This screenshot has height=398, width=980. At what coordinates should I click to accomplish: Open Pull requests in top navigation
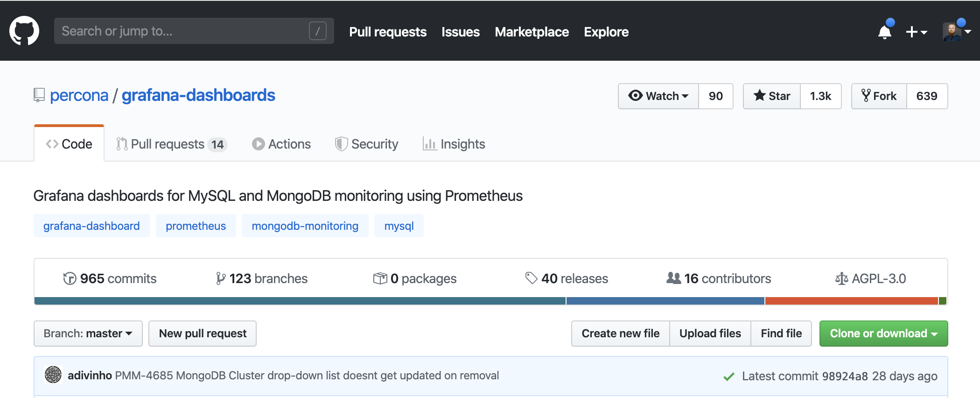click(x=388, y=32)
